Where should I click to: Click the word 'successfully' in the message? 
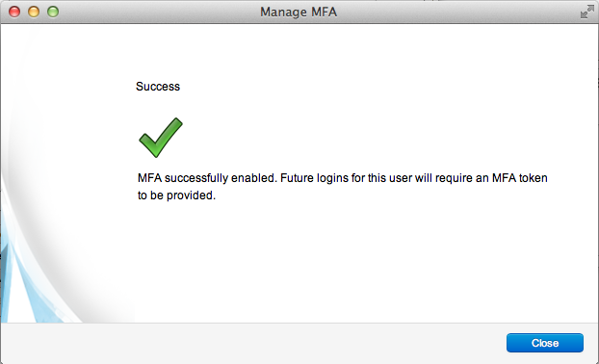coord(196,178)
